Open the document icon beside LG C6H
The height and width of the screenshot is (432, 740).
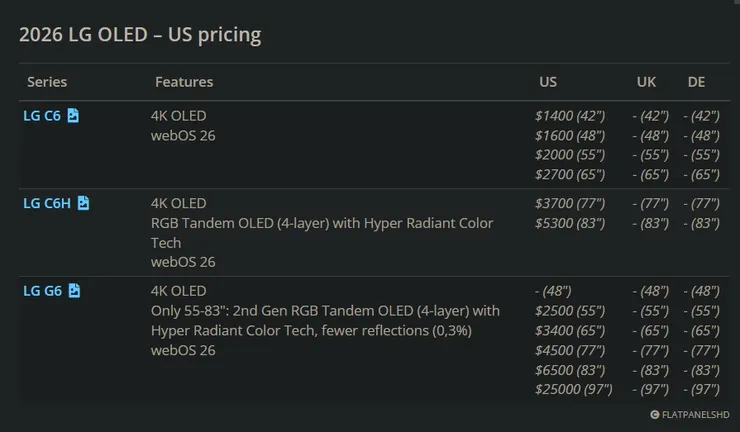tap(83, 203)
